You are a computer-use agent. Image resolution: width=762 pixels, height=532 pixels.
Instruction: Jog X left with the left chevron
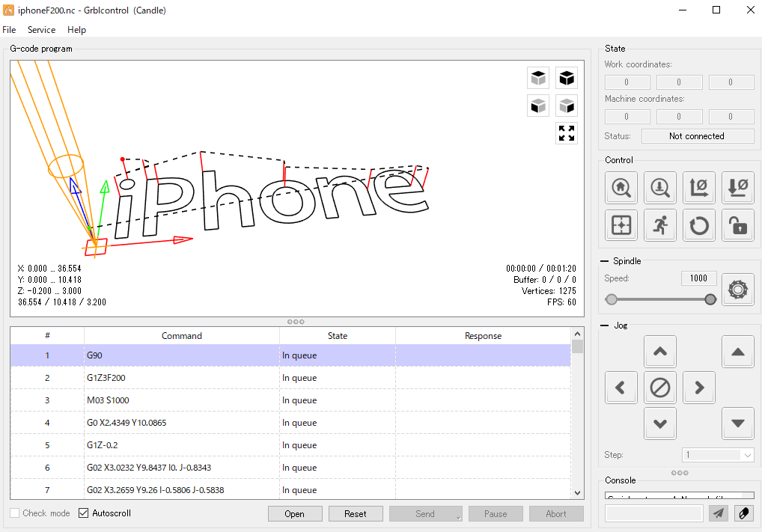[x=621, y=388]
